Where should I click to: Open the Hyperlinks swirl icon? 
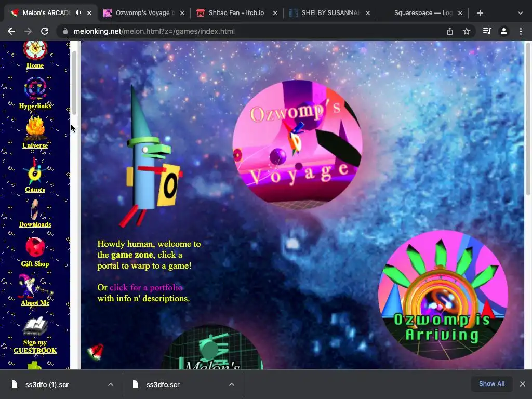[35, 89]
